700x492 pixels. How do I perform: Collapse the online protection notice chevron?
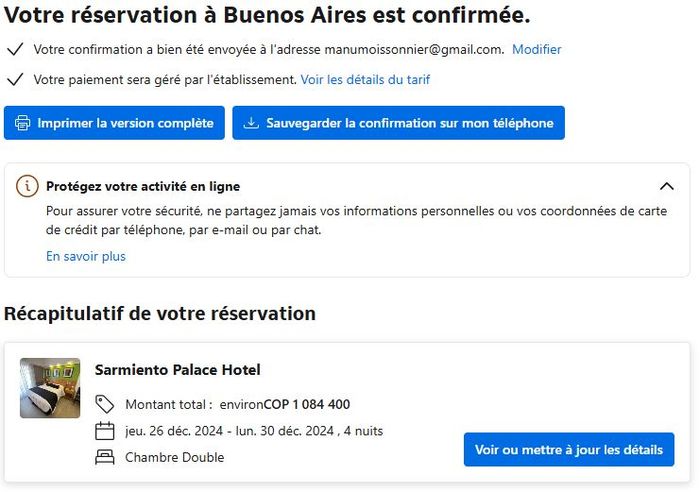667,186
